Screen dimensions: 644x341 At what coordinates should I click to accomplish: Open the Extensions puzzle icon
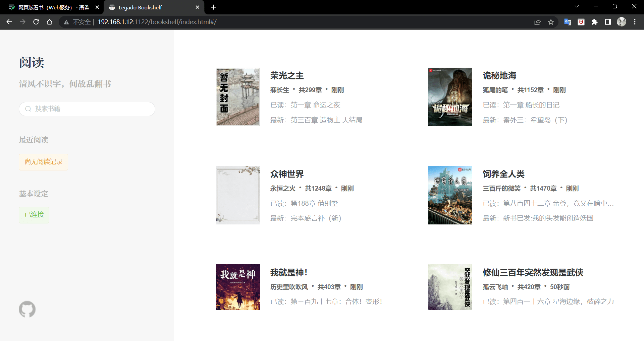point(594,22)
